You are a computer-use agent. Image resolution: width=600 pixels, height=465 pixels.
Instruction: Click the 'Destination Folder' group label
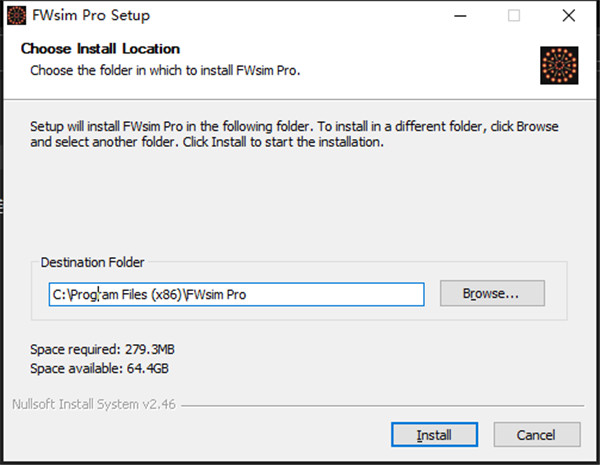click(92, 262)
